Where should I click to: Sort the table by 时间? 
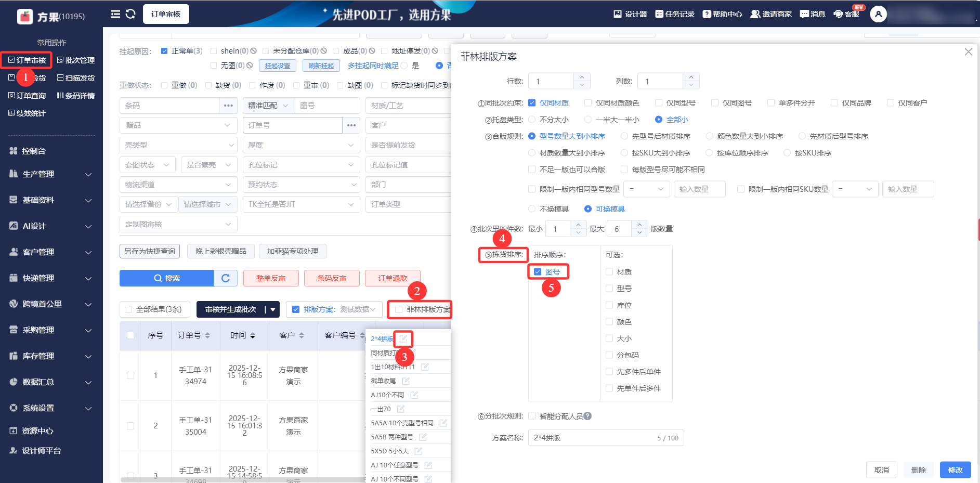[253, 335]
